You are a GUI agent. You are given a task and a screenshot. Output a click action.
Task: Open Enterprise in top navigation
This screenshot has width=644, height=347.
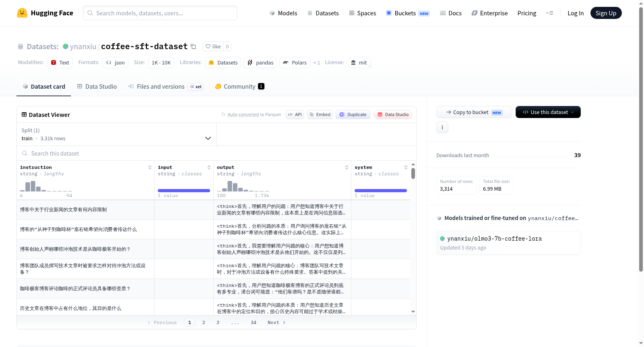point(489,13)
